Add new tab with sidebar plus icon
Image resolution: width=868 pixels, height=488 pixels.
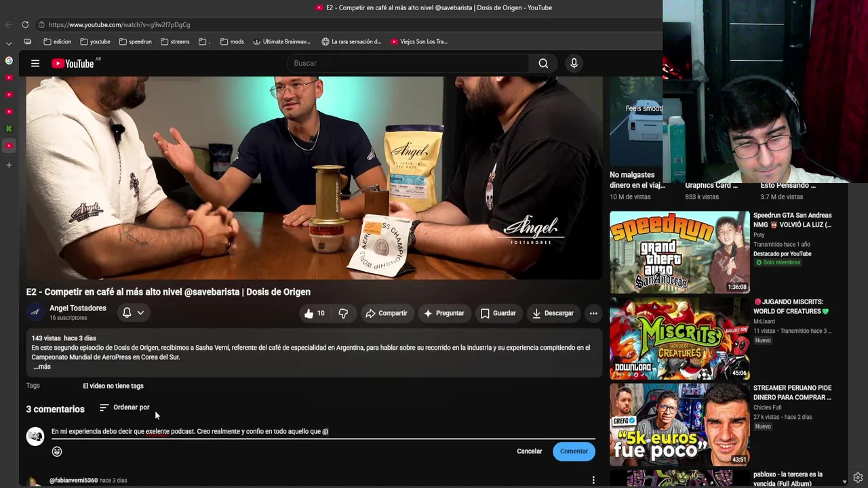click(x=9, y=165)
